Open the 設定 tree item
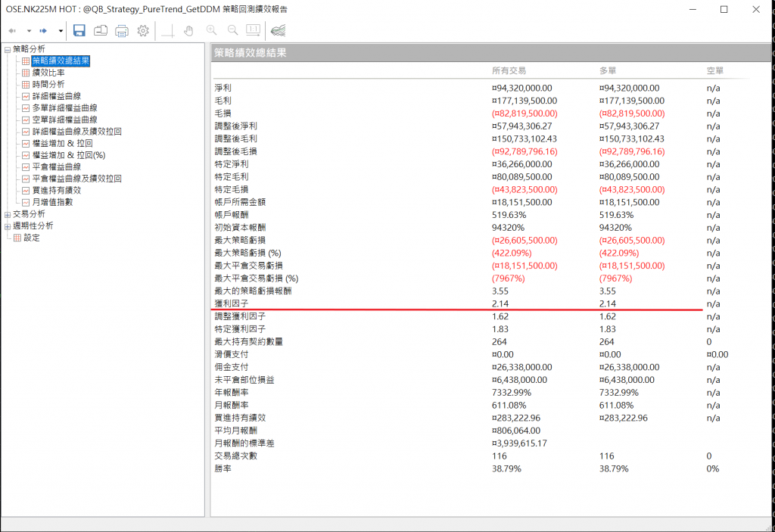775x532 pixels. tap(31, 238)
